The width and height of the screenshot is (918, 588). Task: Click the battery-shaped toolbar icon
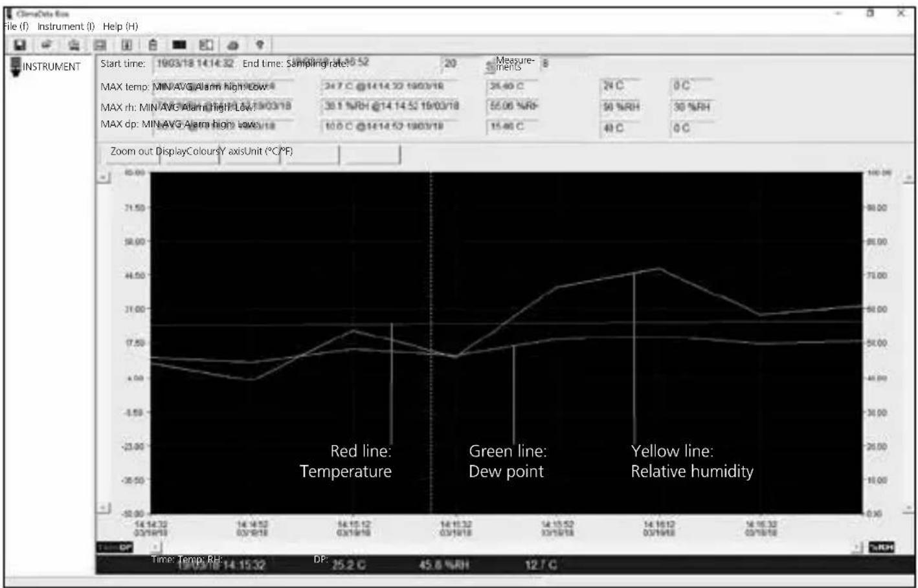pyautogui.click(x=153, y=45)
